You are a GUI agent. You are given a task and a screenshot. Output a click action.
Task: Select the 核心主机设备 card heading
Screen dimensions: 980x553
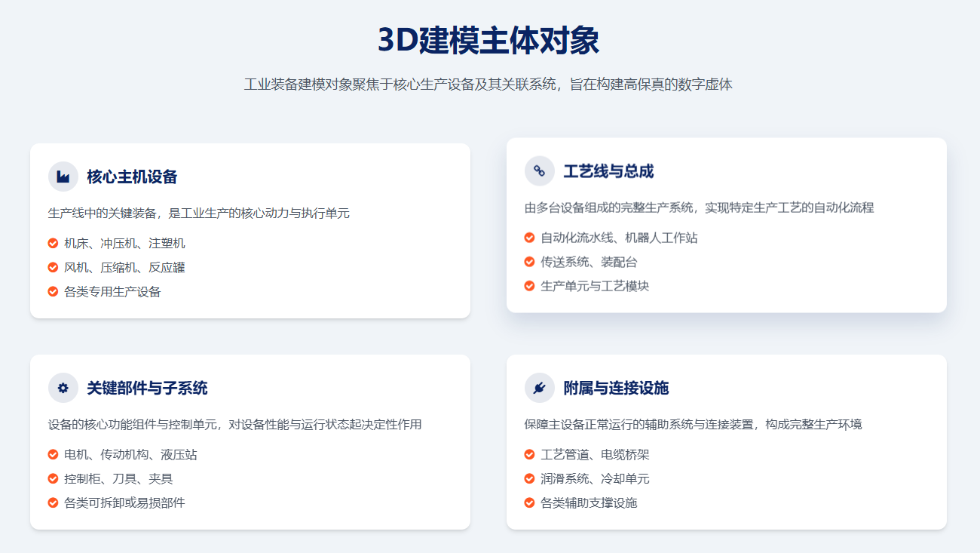[133, 177]
